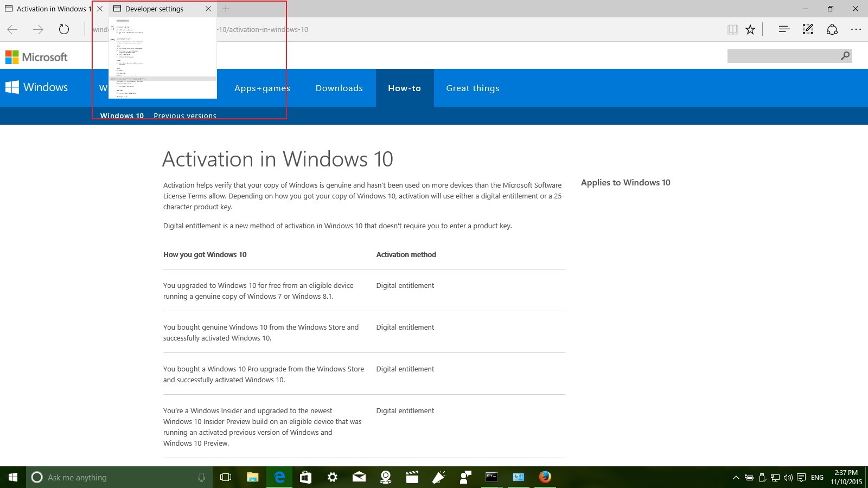This screenshot has height=488, width=868.
Task: Open the Command Prompt taskbar icon
Action: 492,477
